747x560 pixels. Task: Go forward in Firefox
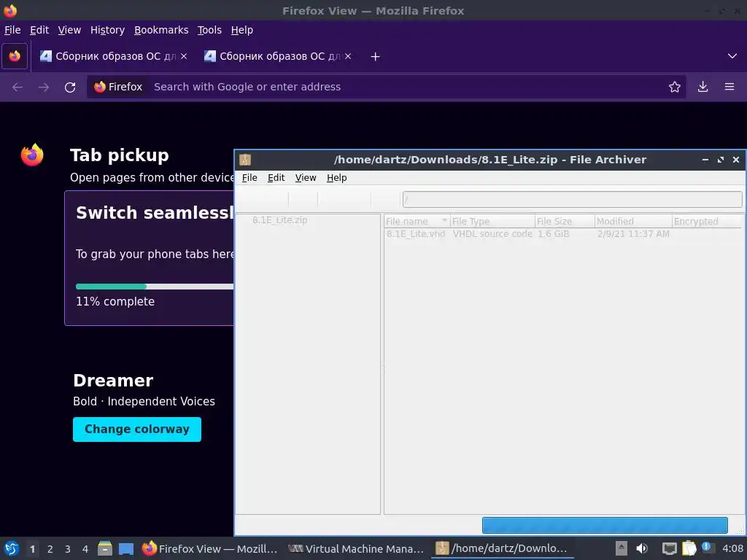click(44, 87)
